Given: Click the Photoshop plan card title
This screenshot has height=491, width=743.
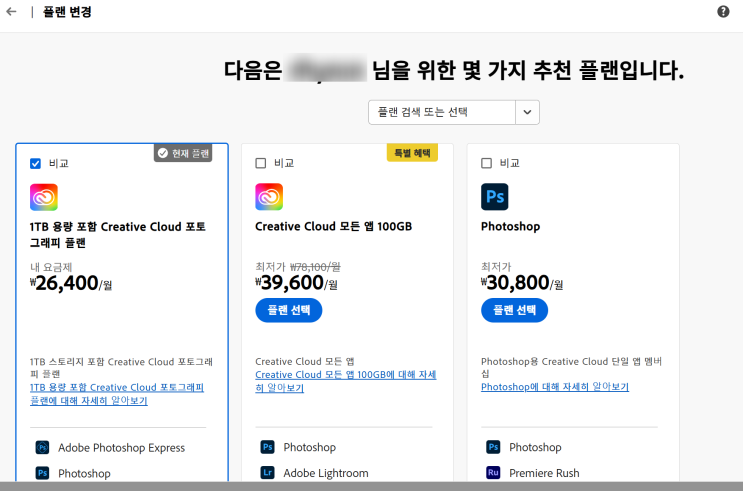Looking at the screenshot, I should tap(510, 227).
